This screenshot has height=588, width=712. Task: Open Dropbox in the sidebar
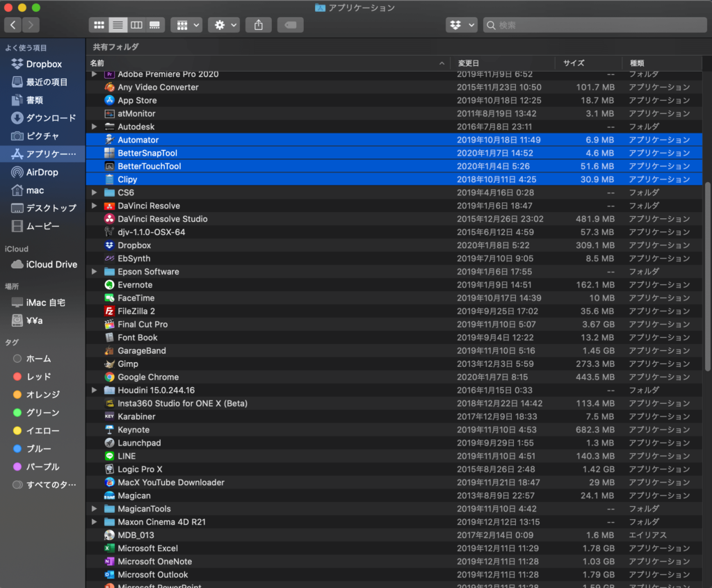[42, 64]
